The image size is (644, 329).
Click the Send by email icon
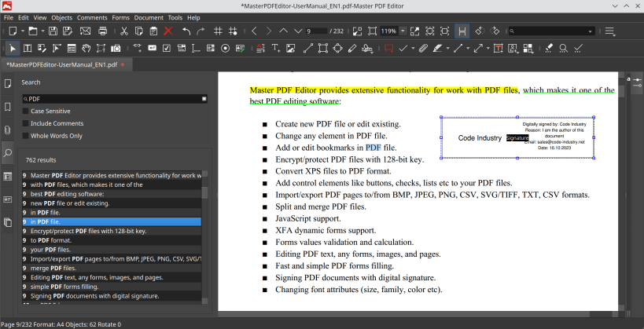85,31
